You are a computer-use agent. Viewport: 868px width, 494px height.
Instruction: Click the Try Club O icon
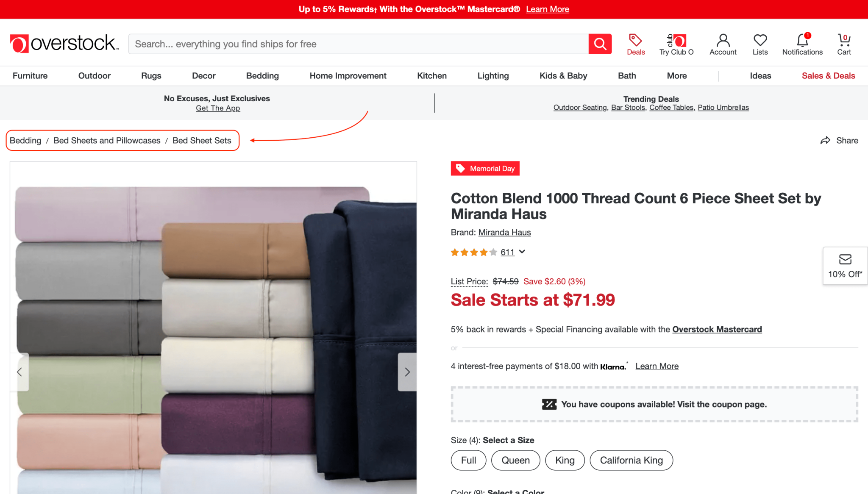click(676, 41)
